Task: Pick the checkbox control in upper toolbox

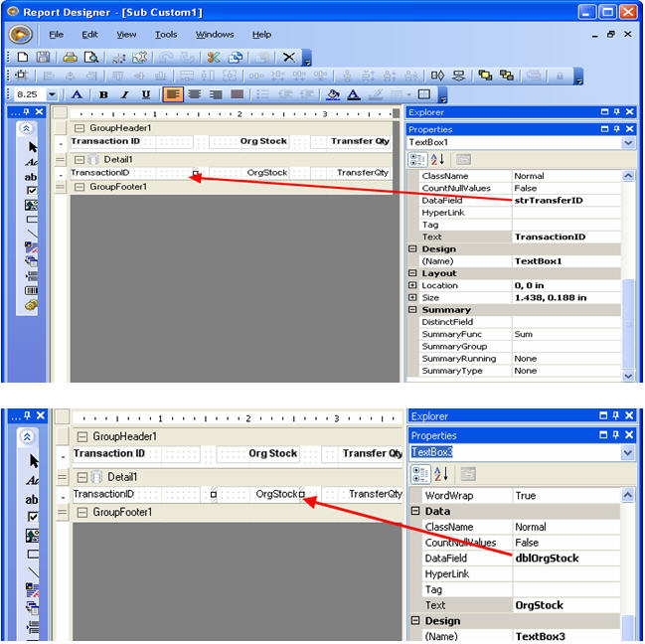Action: (x=32, y=191)
